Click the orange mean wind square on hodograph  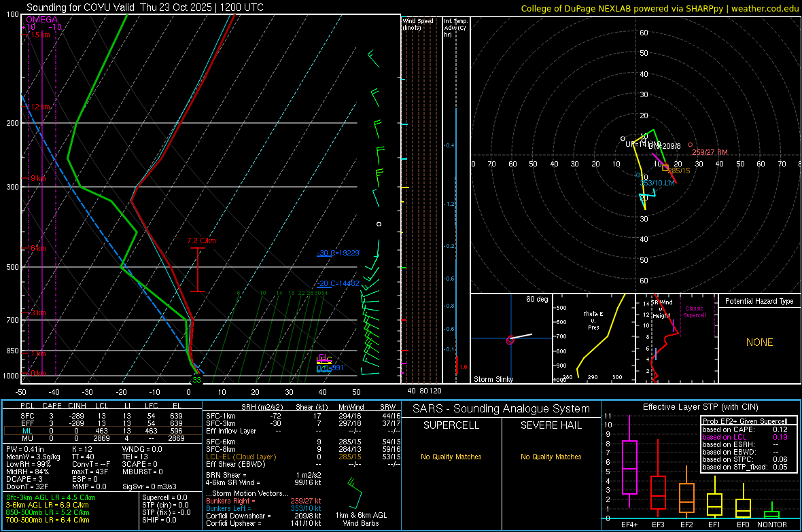pos(665,167)
